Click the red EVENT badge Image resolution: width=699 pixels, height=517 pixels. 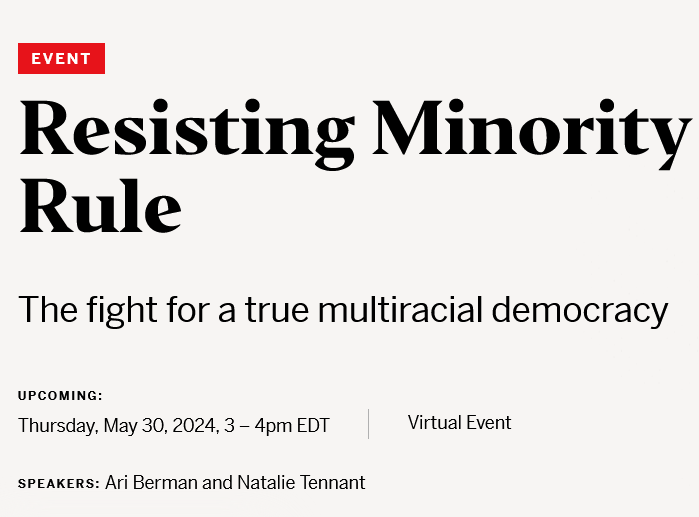click(61, 58)
